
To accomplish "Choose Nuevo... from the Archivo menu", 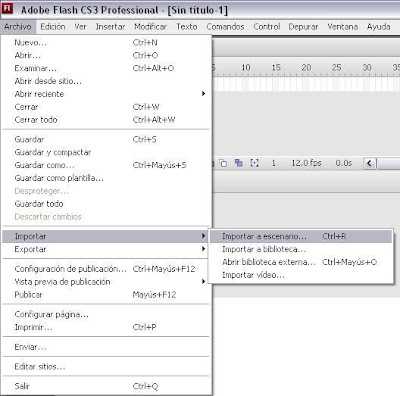I will pyautogui.click(x=107, y=42).
